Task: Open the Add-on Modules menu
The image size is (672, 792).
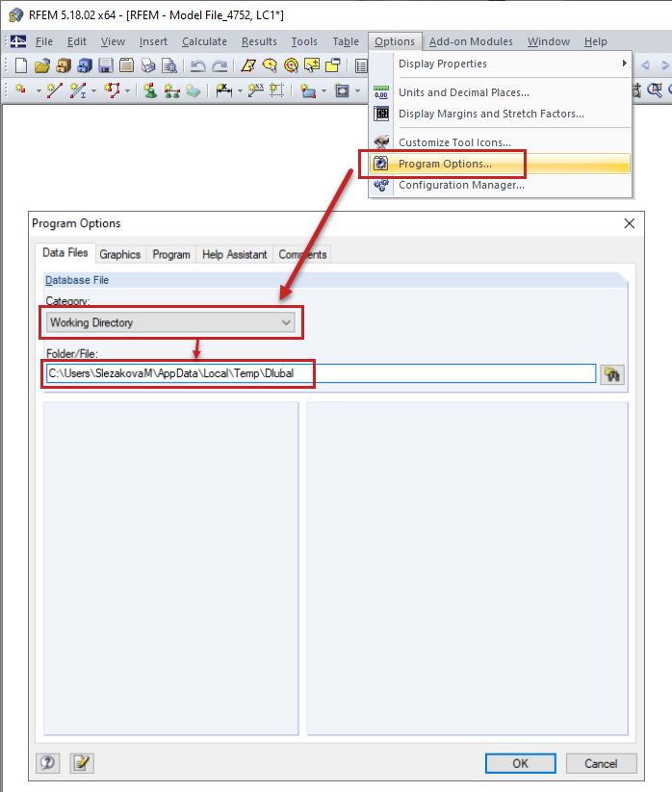Action: pyautogui.click(x=471, y=41)
